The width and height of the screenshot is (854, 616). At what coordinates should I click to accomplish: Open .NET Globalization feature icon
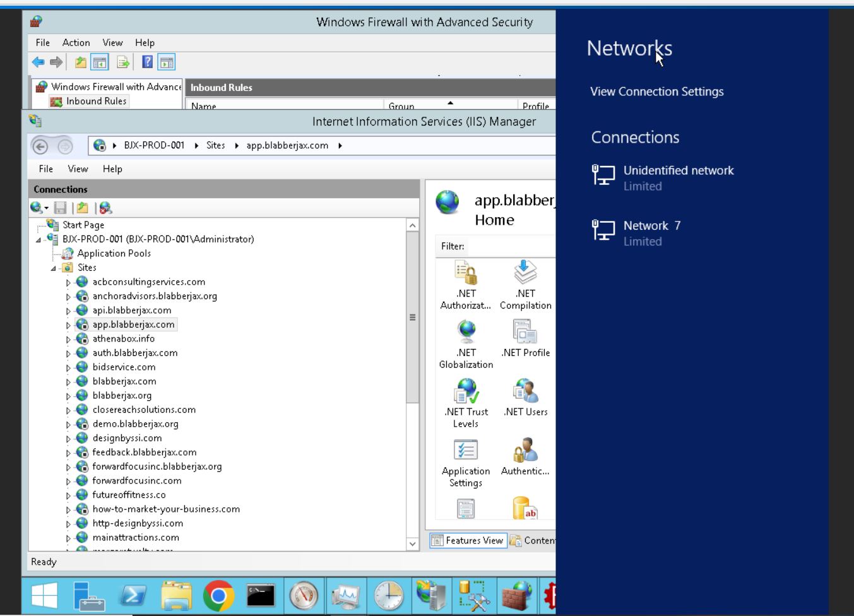pyautogui.click(x=466, y=344)
